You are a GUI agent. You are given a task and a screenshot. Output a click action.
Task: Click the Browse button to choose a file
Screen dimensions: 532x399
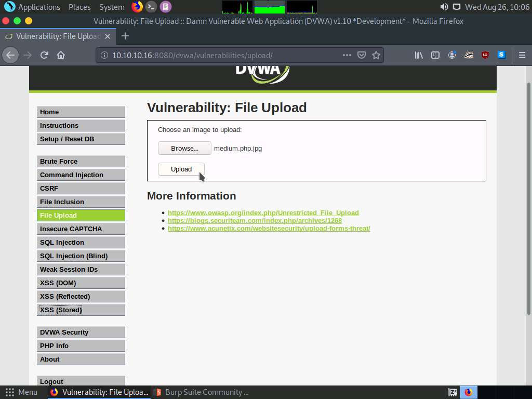pos(184,148)
